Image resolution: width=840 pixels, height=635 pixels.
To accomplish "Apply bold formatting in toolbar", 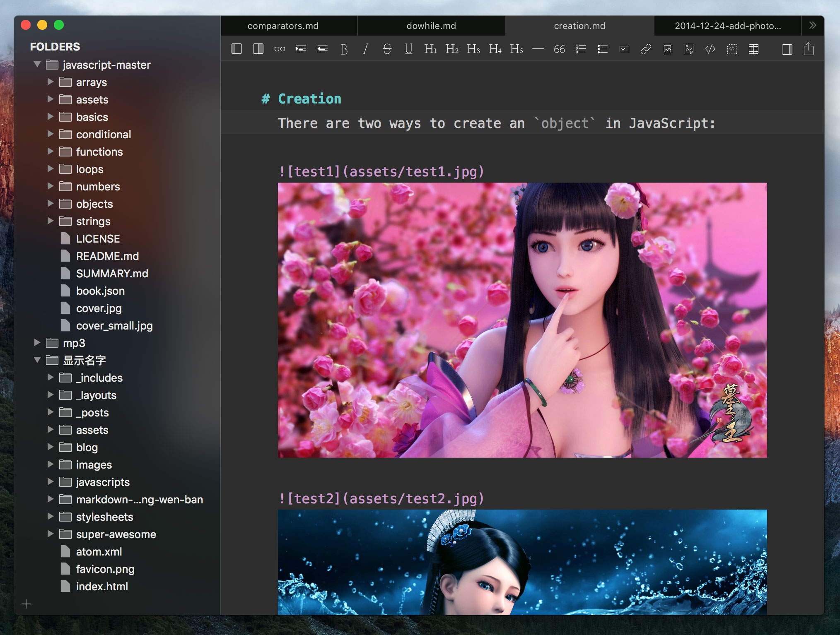I will (344, 49).
